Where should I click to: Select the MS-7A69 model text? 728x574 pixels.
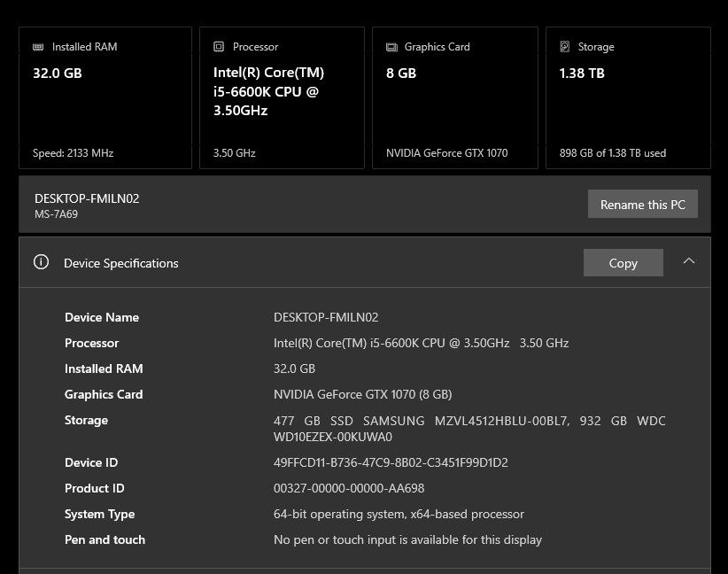coord(56,214)
